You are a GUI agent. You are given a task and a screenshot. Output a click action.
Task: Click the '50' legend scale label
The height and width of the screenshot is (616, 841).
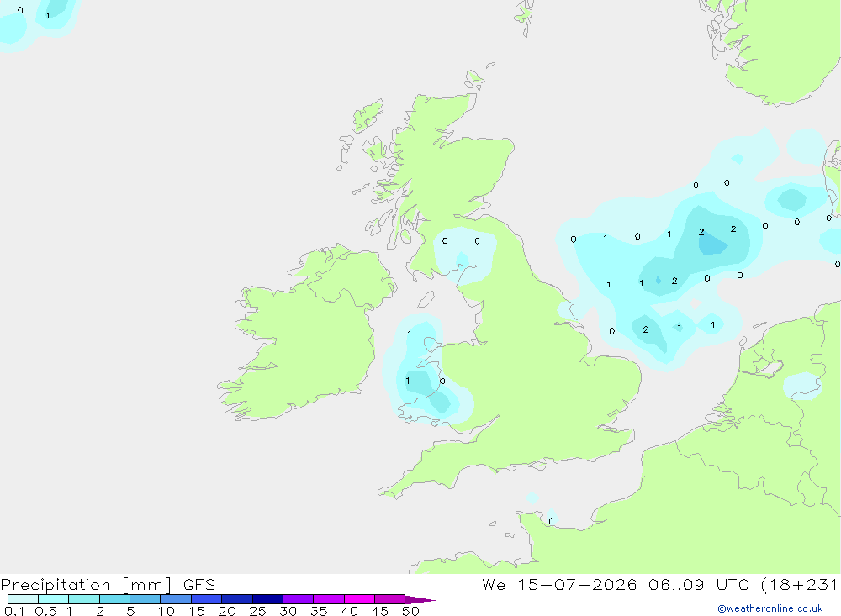(x=410, y=611)
